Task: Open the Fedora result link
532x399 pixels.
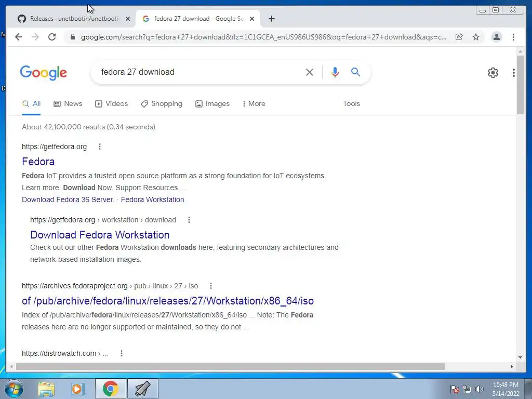Action: [38, 162]
